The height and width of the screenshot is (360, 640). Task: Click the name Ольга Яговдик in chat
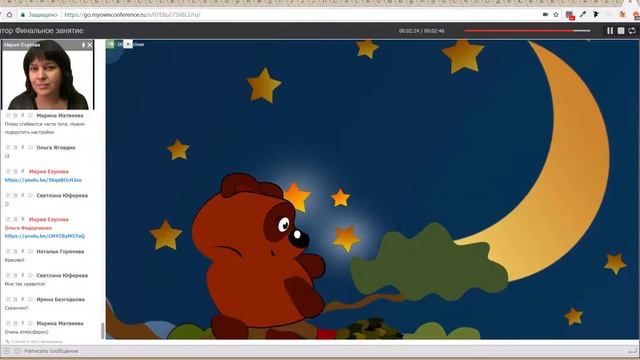(56, 147)
